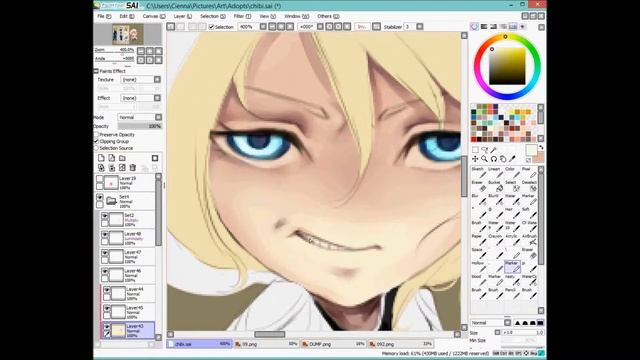Hide Layer48 with its eye toggle
Image resolution: width=640 pixels, height=360 pixels.
pos(105,235)
